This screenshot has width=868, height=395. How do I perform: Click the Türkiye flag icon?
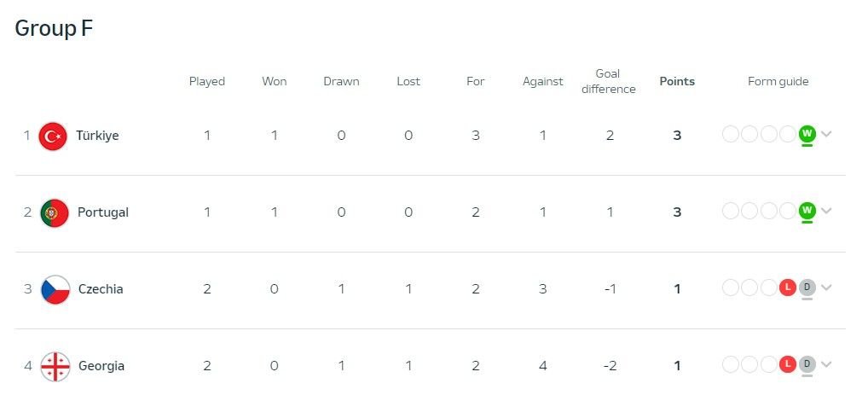[x=53, y=137]
